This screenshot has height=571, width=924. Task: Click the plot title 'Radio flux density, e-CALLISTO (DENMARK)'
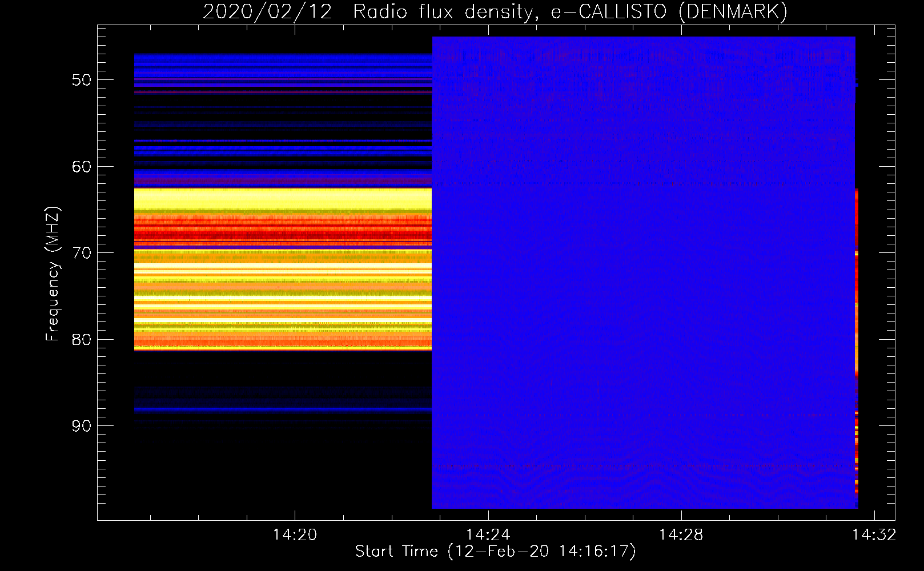tap(570, 11)
